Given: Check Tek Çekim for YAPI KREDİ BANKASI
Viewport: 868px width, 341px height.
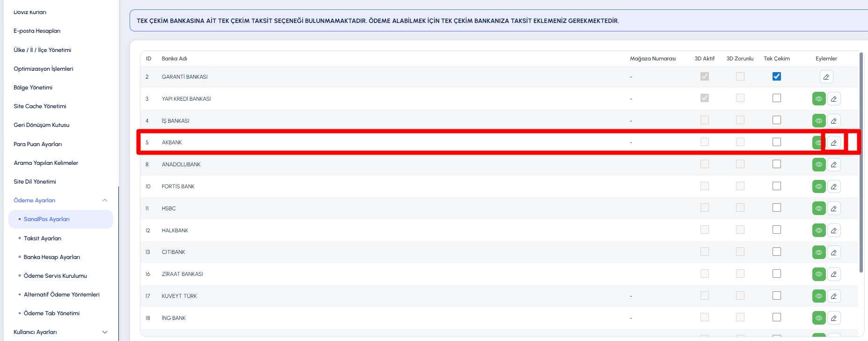Looking at the screenshot, I should (x=777, y=98).
